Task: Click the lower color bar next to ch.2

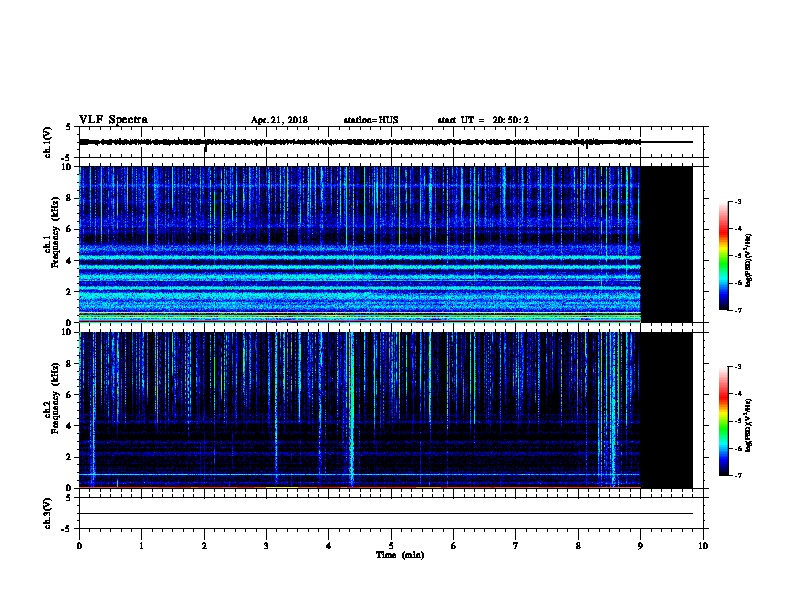Action: (x=723, y=421)
